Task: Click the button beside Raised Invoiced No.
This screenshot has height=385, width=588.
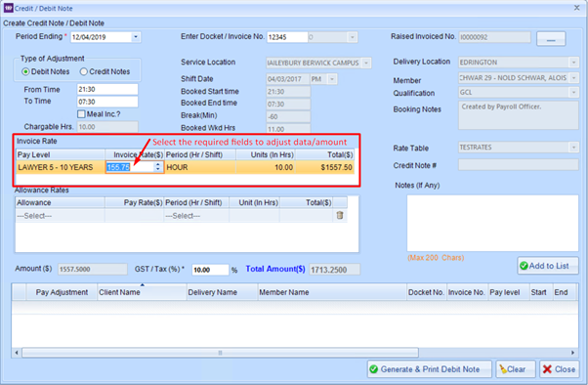Action: click(x=551, y=39)
